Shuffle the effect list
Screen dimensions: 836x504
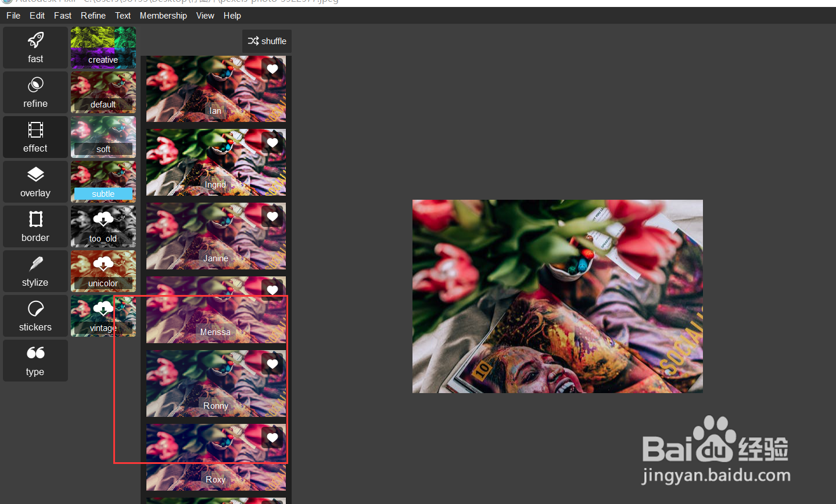point(267,41)
